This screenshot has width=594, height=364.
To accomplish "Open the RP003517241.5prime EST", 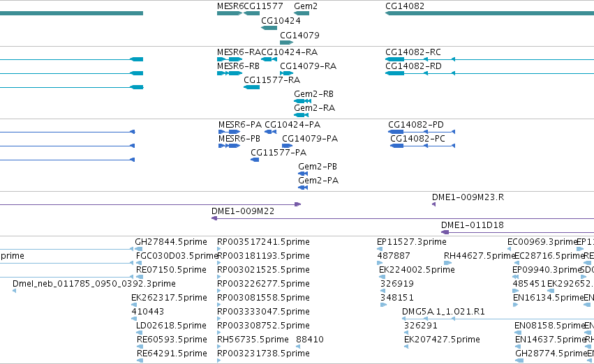I will [x=219, y=250].
